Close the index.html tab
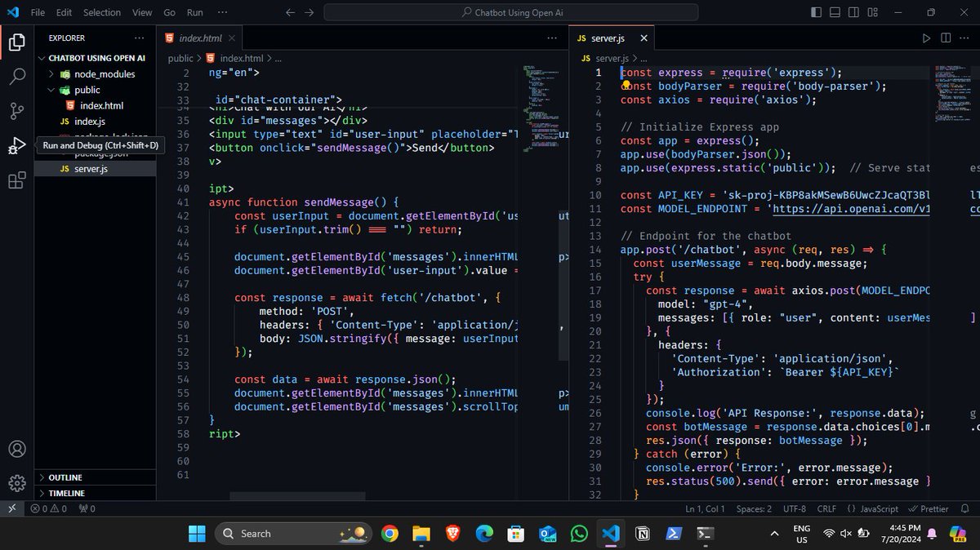980x550 pixels. [232, 38]
